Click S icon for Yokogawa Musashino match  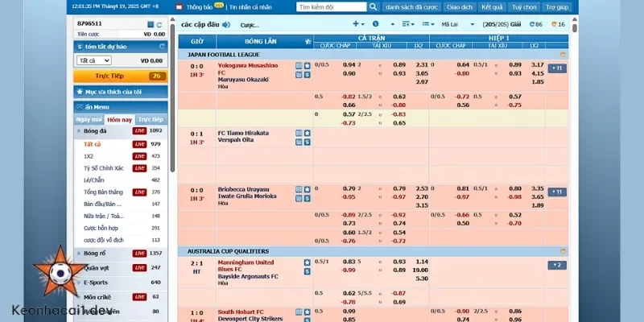tap(308, 75)
